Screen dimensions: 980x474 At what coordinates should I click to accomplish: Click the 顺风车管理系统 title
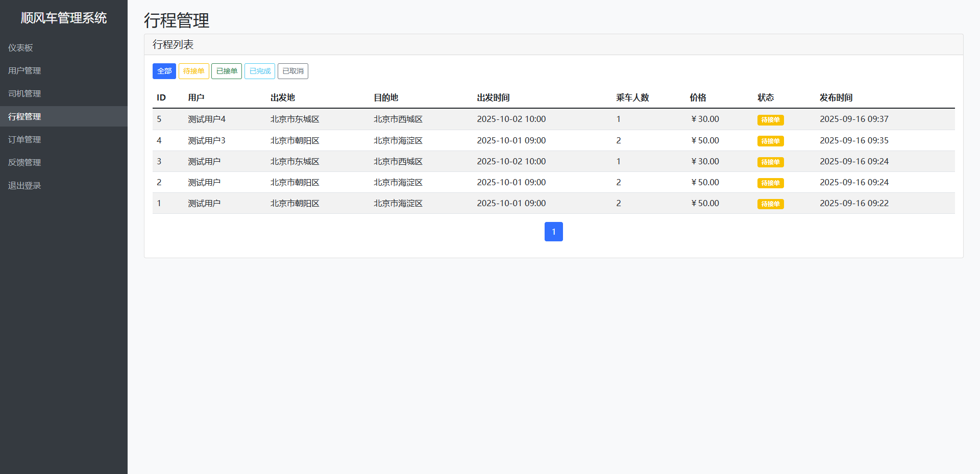[64, 18]
